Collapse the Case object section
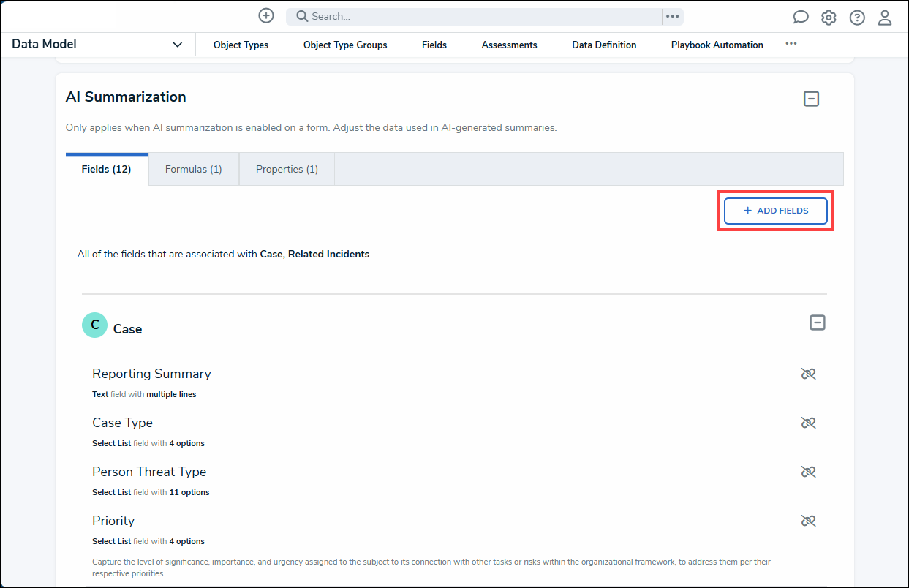Viewport: 909px width, 588px height. pyautogui.click(x=818, y=323)
